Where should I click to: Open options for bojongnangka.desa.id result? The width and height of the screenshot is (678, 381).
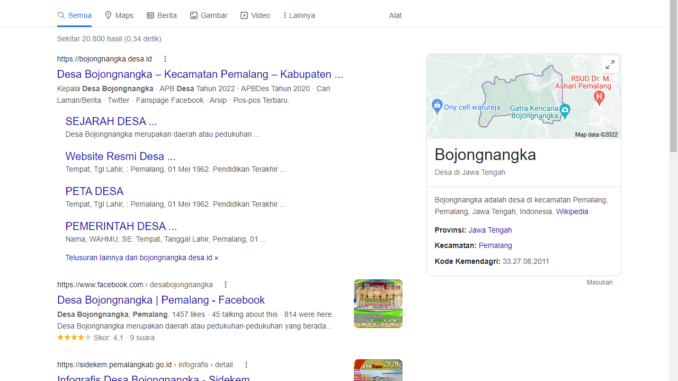point(165,59)
